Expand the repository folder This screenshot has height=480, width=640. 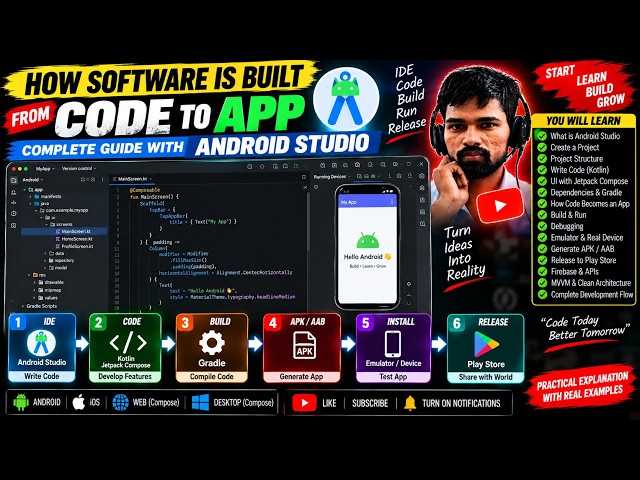(46, 260)
